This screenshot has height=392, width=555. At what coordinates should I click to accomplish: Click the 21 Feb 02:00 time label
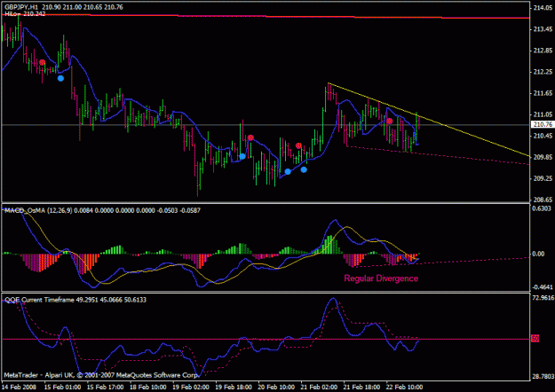[320, 387]
